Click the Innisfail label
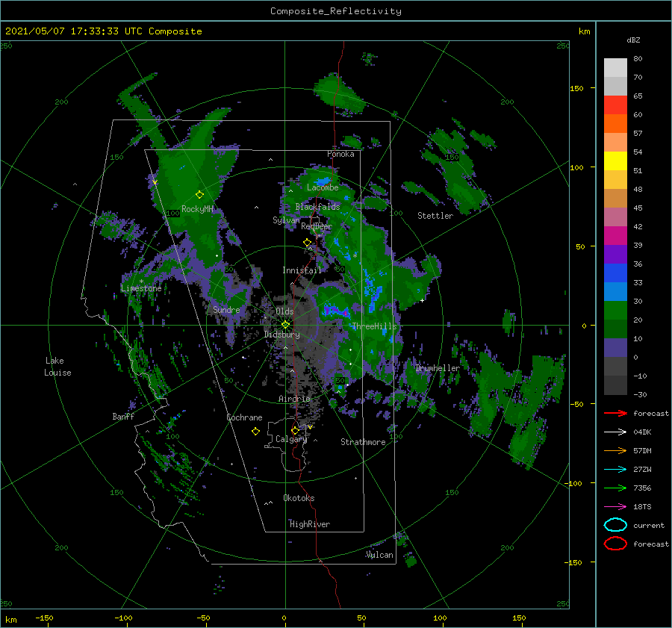The height and width of the screenshot is (628, 672). point(302,270)
